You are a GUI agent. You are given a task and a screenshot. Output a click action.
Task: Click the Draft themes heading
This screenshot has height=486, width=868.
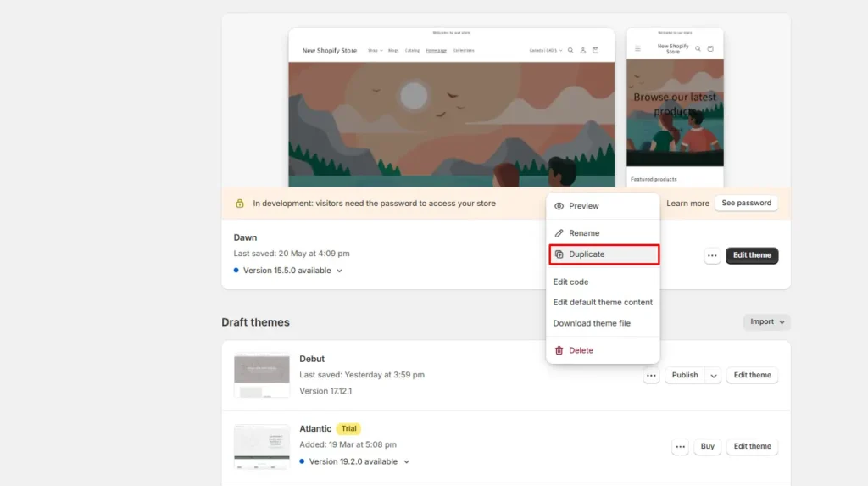point(255,322)
